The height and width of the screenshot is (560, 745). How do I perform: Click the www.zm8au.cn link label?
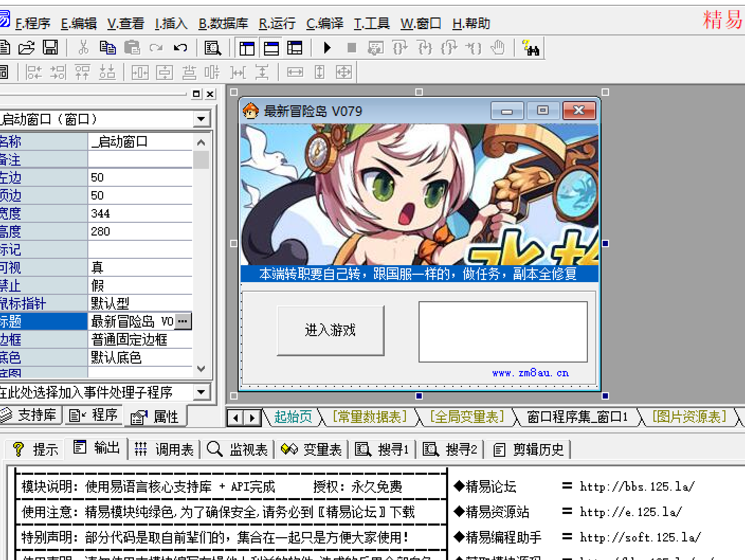point(530,373)
